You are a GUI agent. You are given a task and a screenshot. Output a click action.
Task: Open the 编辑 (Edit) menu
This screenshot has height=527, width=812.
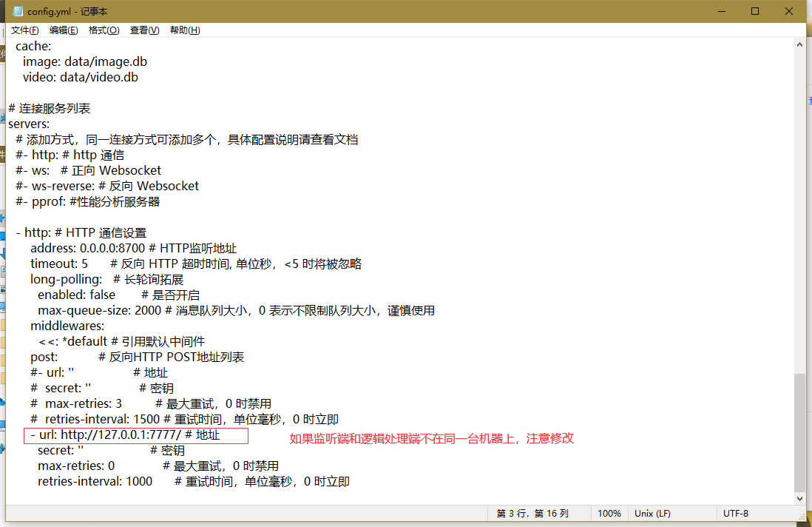click(x=64, y=30)
